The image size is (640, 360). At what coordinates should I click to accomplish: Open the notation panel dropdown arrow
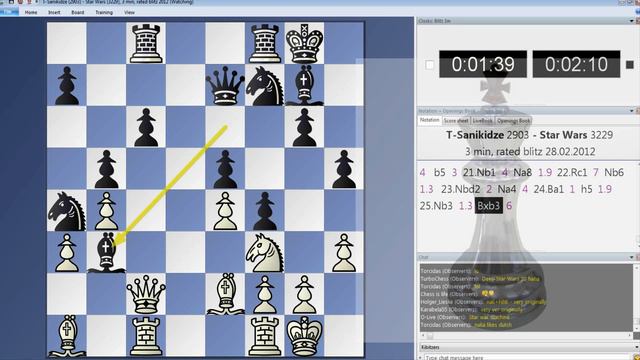pos(632,111)
